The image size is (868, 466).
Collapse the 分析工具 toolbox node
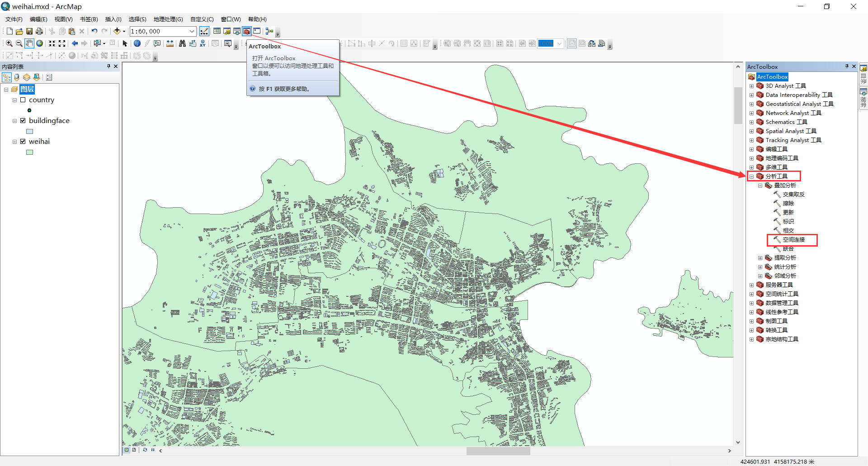(x=751, y=176)
